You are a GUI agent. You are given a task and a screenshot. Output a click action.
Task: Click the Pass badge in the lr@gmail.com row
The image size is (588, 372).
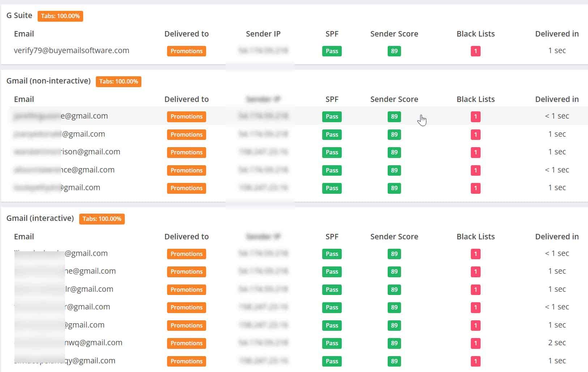(x=332, y=290)
